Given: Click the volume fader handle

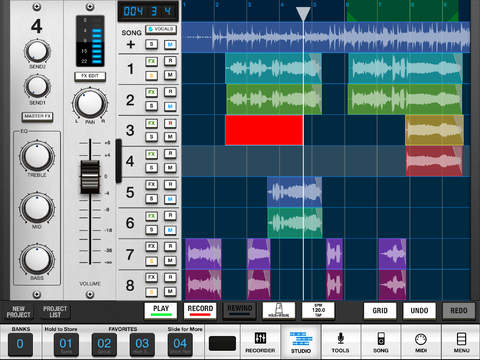Looking at the screenshot, I should (90, 177).
